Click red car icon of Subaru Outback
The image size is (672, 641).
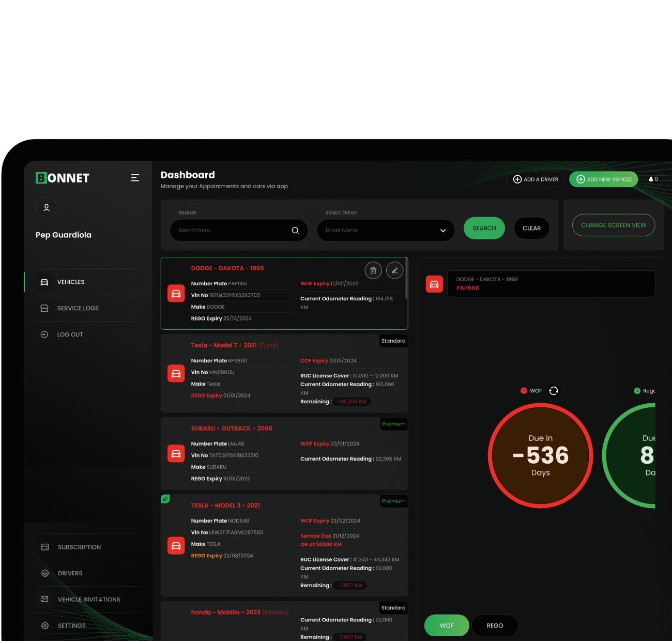176,454
